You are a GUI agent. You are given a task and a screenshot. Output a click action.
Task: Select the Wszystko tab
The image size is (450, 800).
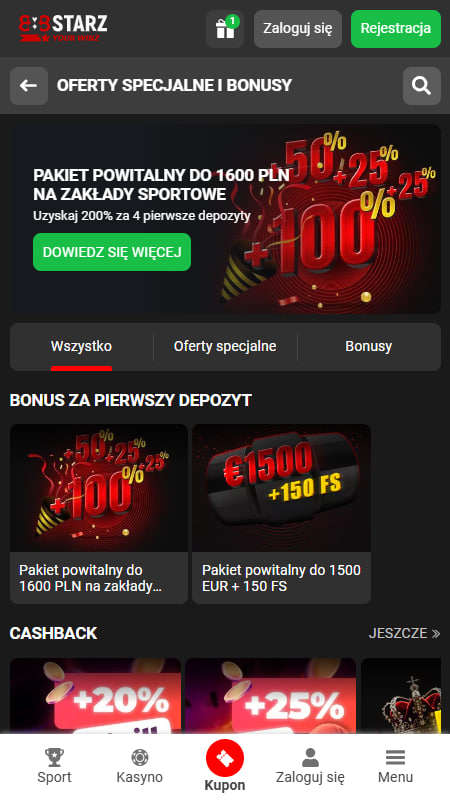82,346
